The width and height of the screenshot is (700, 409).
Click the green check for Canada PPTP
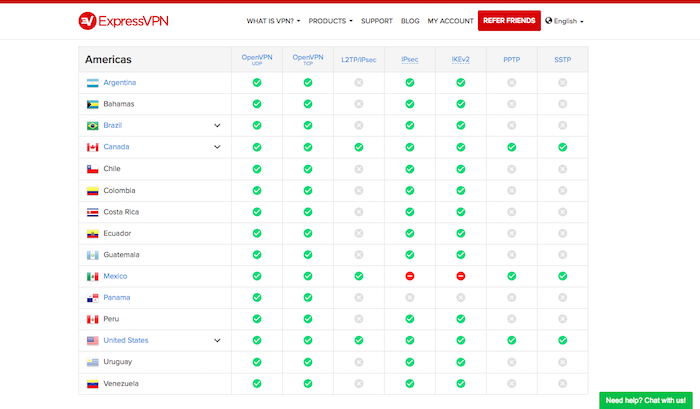coord(512,147)
